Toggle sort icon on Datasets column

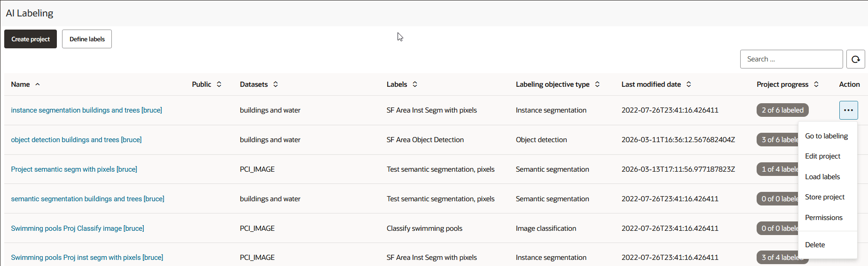[275, 84]
